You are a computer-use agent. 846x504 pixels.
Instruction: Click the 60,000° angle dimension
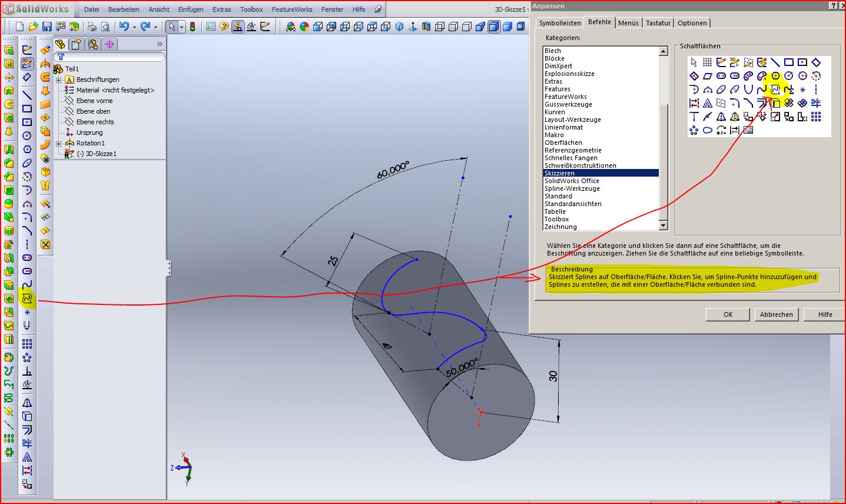[393, 170]
